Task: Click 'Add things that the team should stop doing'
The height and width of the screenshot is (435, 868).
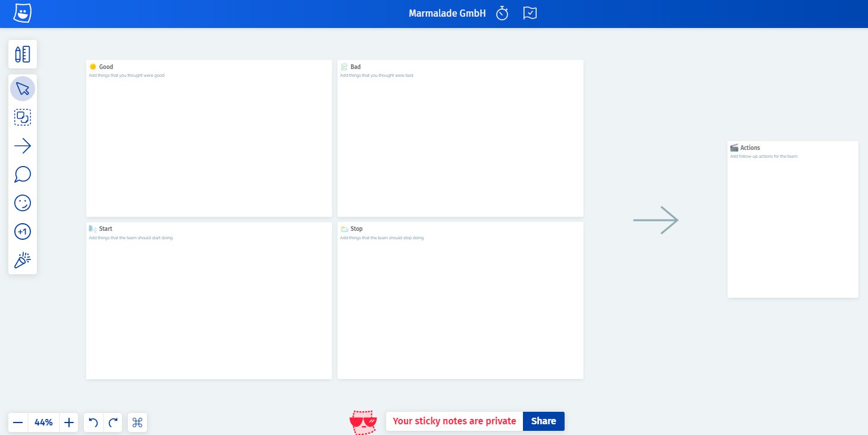Action: [382, 237]
